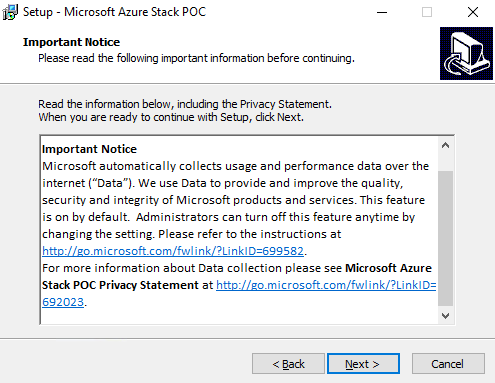Viewport: 495px width, 383px height.
Task: Click the bold 'Microsoft Azure' privacy statement text
Action: (388, 268)
